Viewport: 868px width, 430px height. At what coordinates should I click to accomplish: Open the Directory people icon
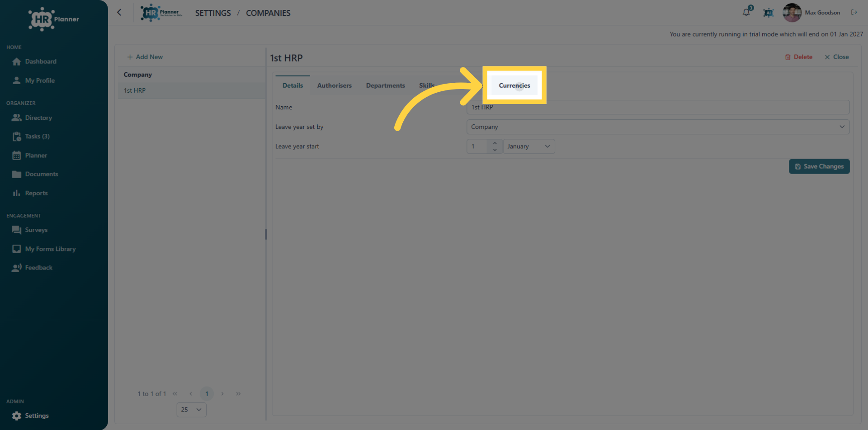point(17,118)
